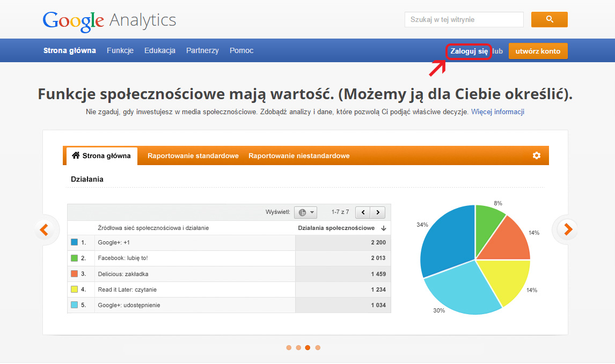Click the Działania section heading
This screenshot has height=364, width=615.
tap(87, 179)
